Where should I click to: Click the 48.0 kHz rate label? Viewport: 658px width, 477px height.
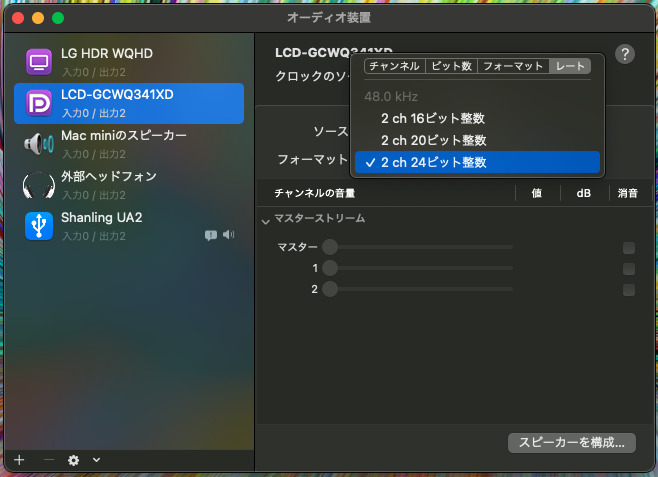391,97
